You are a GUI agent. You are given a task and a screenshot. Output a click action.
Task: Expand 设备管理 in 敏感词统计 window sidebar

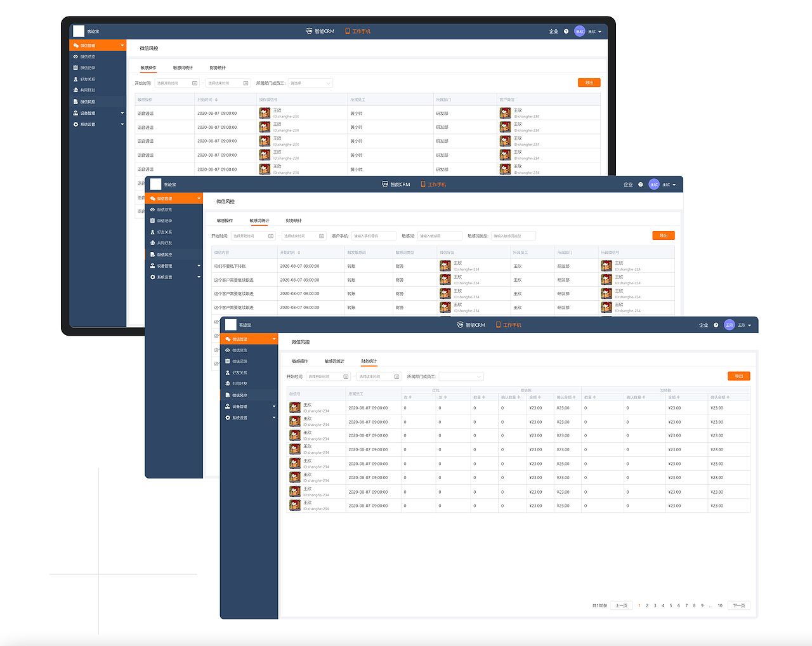199,266
